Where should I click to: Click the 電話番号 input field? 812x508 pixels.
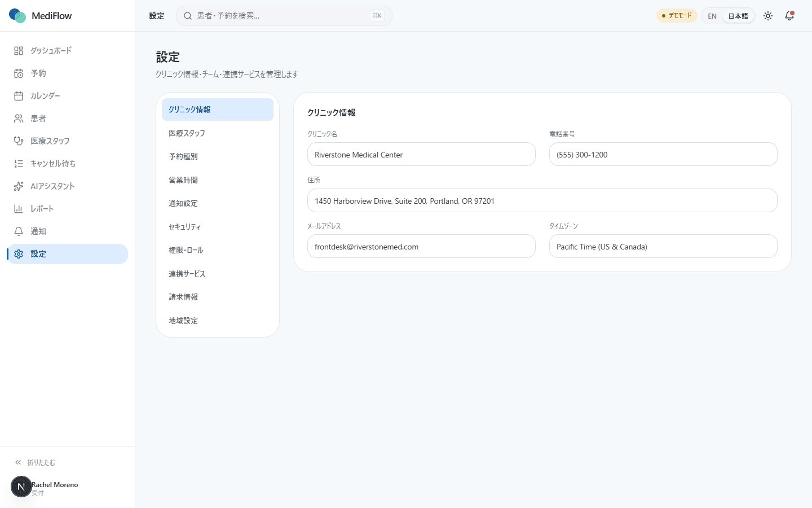click(663, 154)
